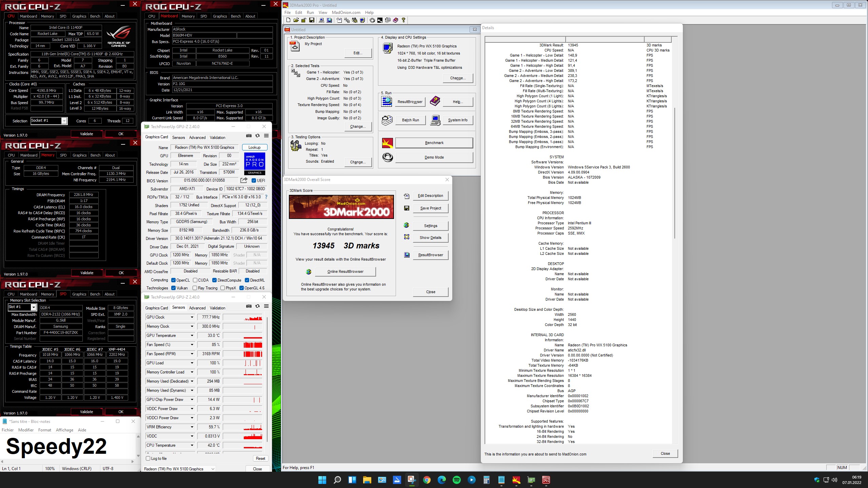Click the Open project folder icon in 3DMark toolbar
This screenshot has height=488, width=868.
click(296, 20)
